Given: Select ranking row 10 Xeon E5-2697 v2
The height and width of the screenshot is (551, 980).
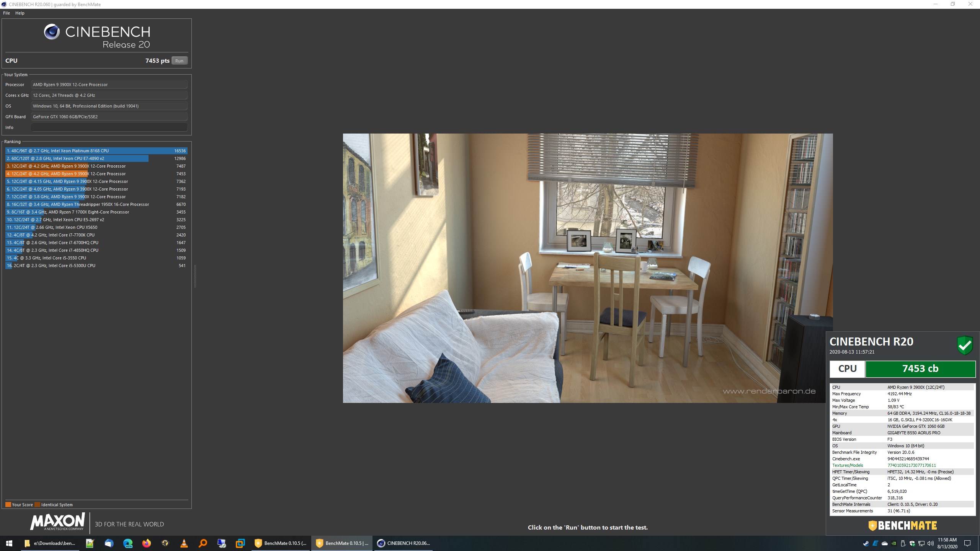Looking at the screenshot, I should 96,220.
